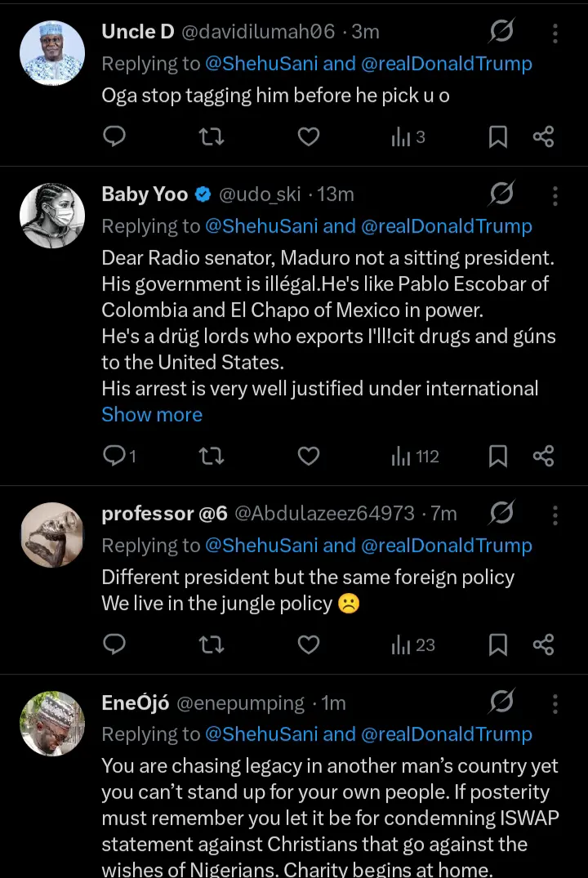The height and width of the screenshot is (878, 588).
Task: Open the three-dot menu on Baby Yoo's reply
Action: point(555,195)
